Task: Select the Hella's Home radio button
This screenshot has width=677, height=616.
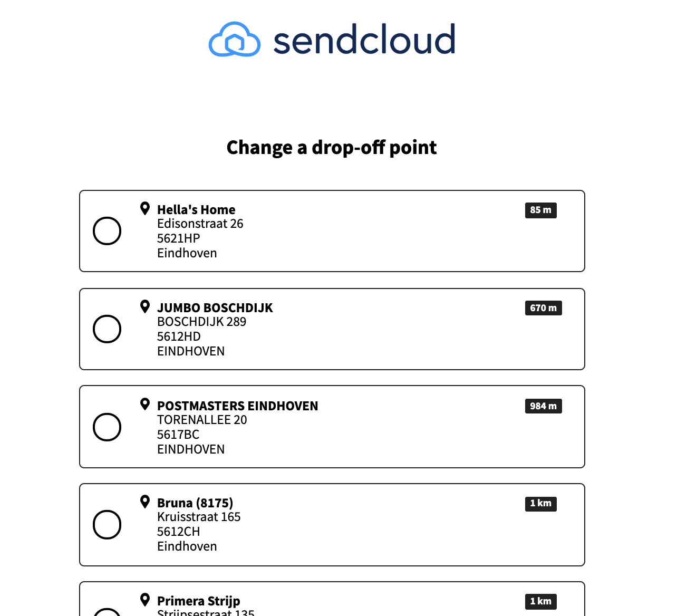Action: [x=107, y=231]
